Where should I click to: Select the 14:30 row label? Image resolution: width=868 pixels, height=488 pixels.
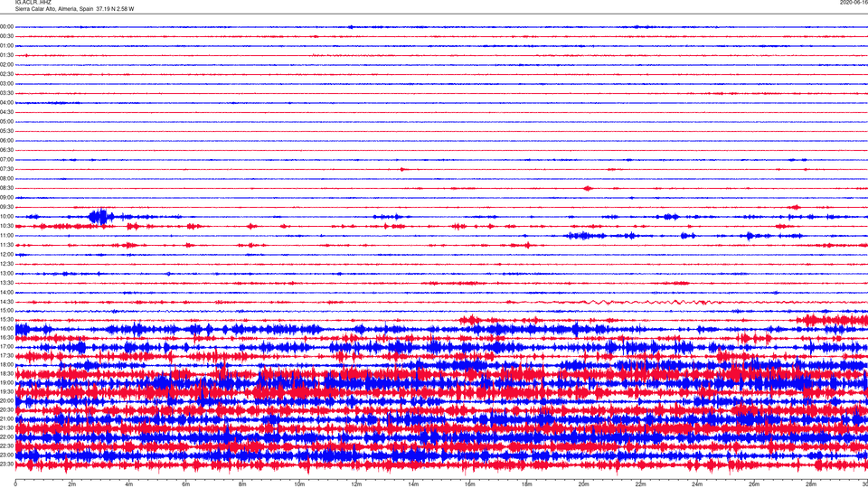point(6,302)
